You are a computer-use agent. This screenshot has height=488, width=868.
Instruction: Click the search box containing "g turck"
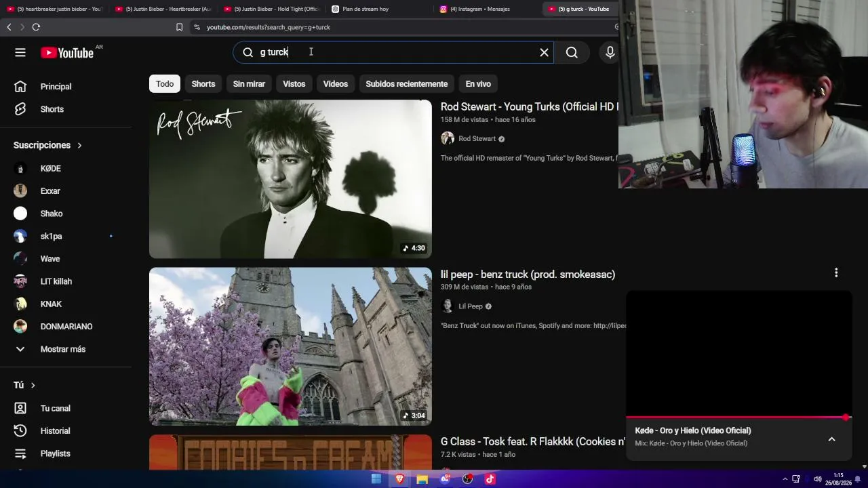coord(393,52)
